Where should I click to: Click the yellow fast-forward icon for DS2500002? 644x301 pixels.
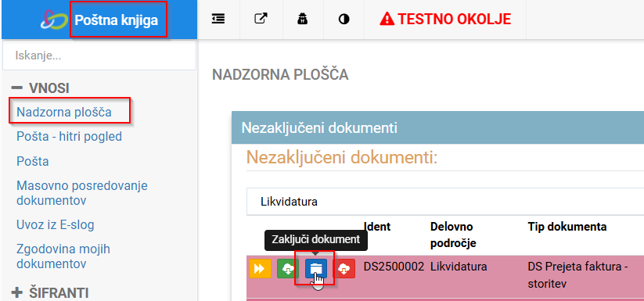[260, 269]
